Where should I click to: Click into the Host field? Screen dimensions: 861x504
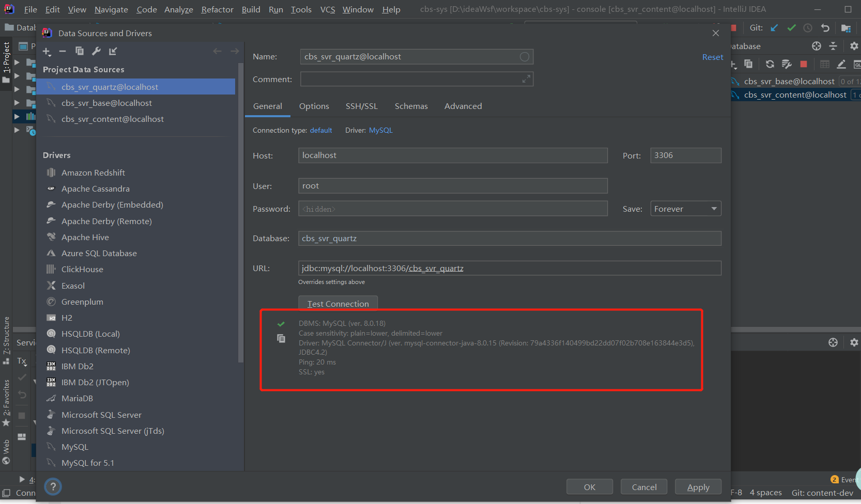click(453, 155)
